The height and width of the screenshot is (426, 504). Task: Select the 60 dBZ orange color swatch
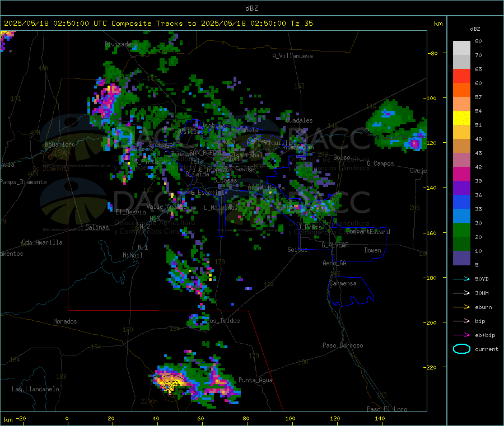point(461,90)
